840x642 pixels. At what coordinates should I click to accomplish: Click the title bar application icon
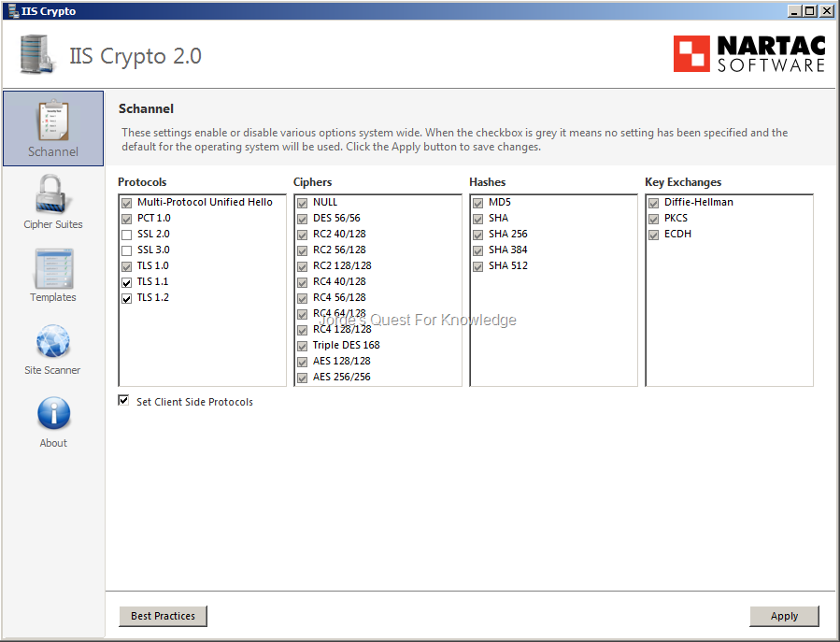(13, 10)
